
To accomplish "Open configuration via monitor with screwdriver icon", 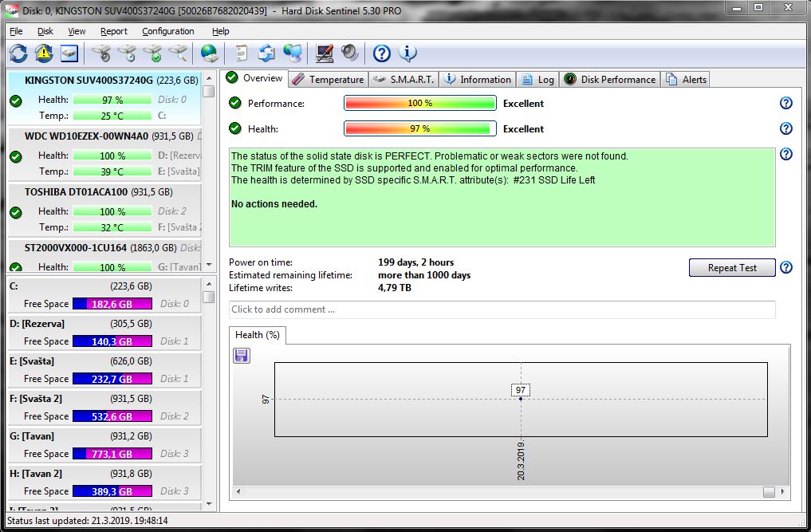I will (325, 53).
